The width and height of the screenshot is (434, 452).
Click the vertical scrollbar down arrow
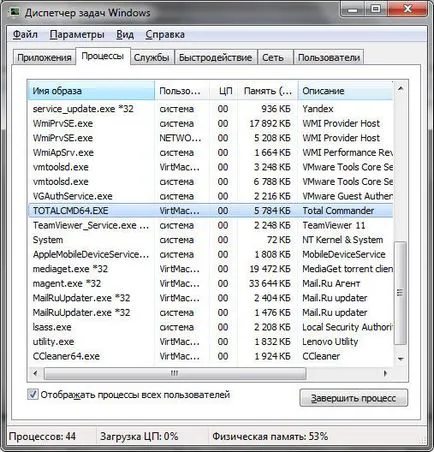tap(400, 359)
